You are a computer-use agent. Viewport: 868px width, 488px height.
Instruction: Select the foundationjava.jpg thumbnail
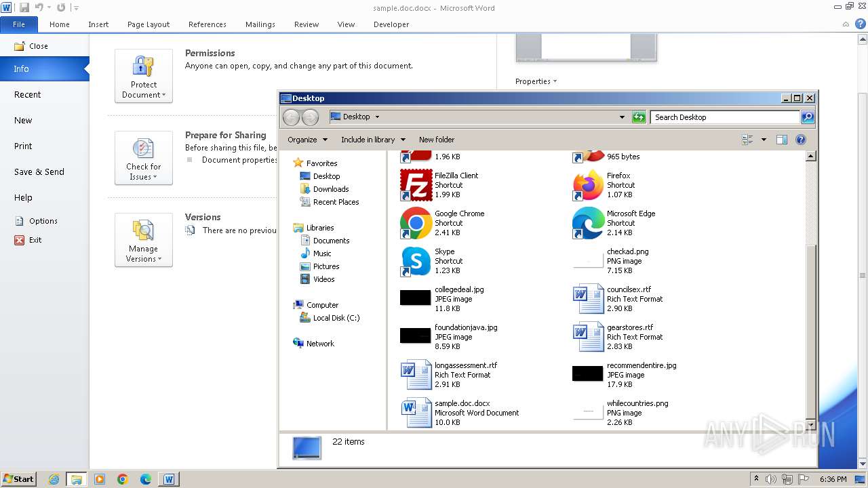tap(416, 335)
